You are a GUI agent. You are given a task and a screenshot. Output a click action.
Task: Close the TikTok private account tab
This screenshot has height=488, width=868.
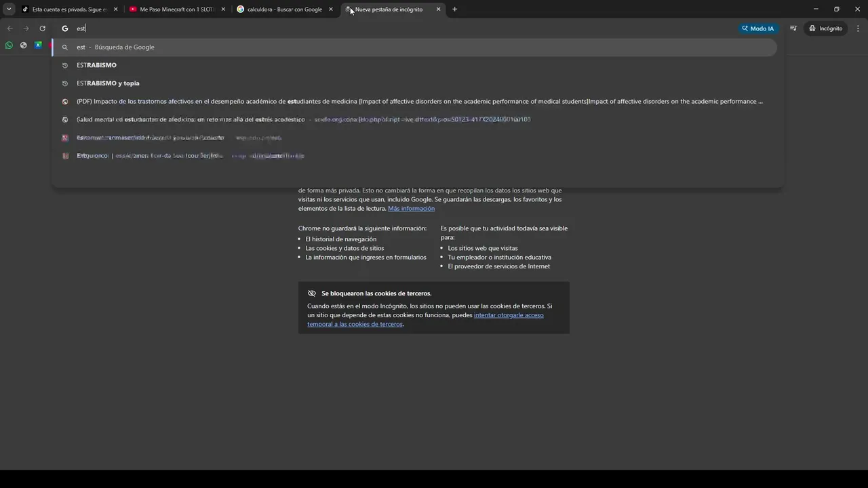[115, 9]
